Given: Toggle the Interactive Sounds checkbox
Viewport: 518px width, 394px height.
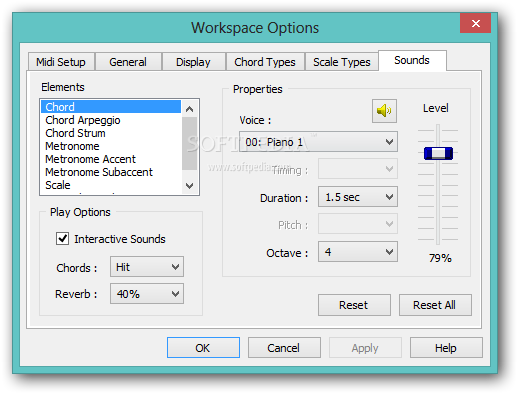Looking at the screenshot, I should tap(62, 239).
